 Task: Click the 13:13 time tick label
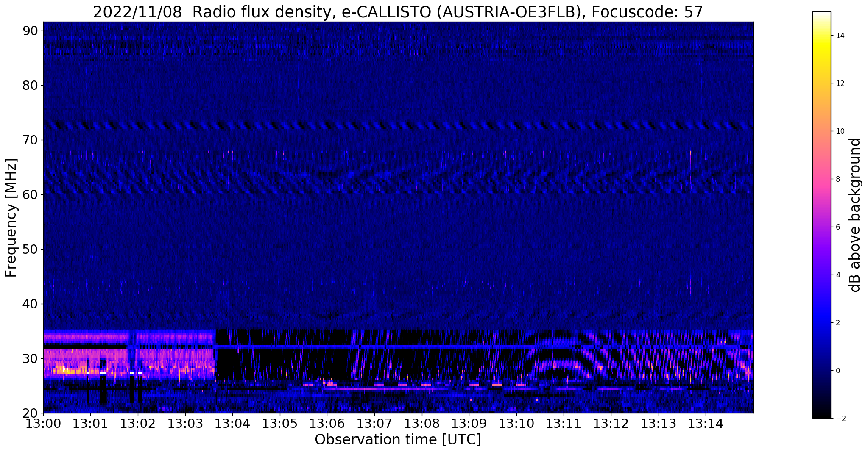coord(658,423)
